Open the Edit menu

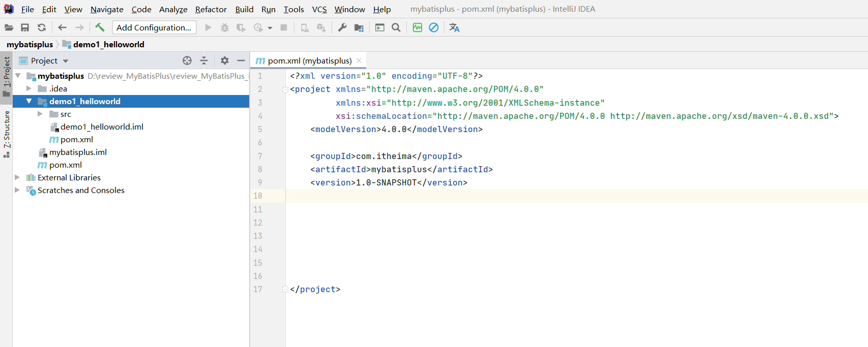click(49, 9)
